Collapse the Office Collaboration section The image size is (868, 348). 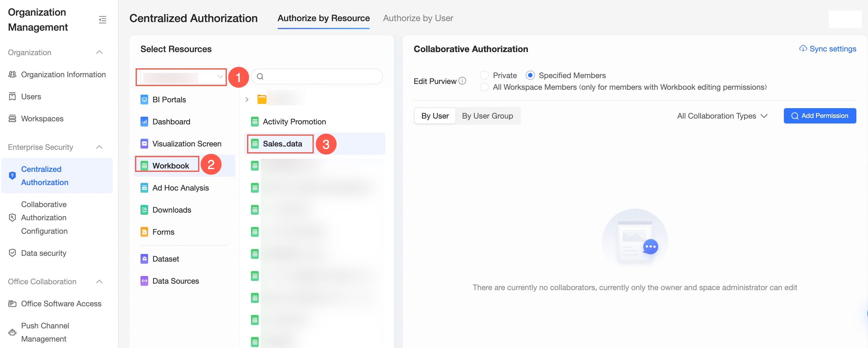(99, 282)
